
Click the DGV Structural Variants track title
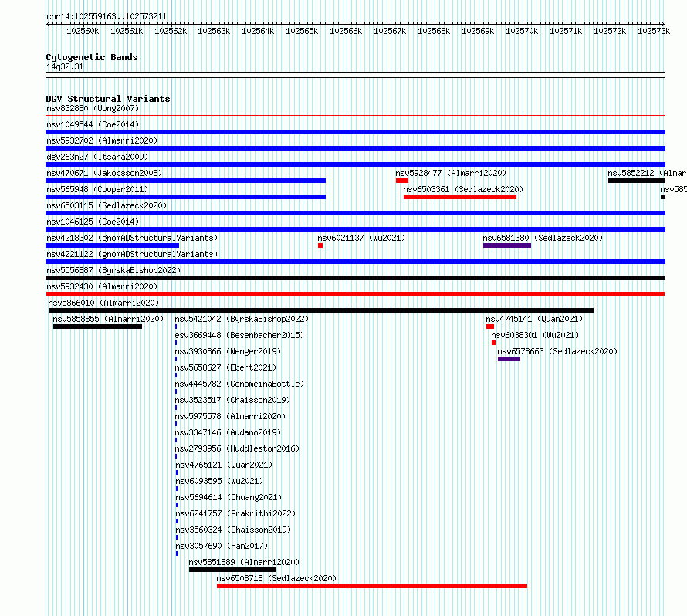click(x=108, y=99)
